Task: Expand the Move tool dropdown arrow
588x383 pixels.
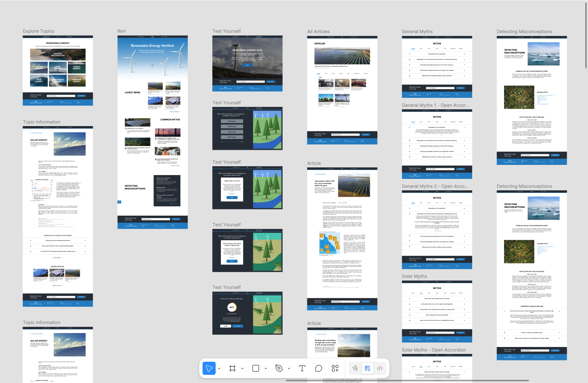Action: pyautogui.click(x=219, y=369)
